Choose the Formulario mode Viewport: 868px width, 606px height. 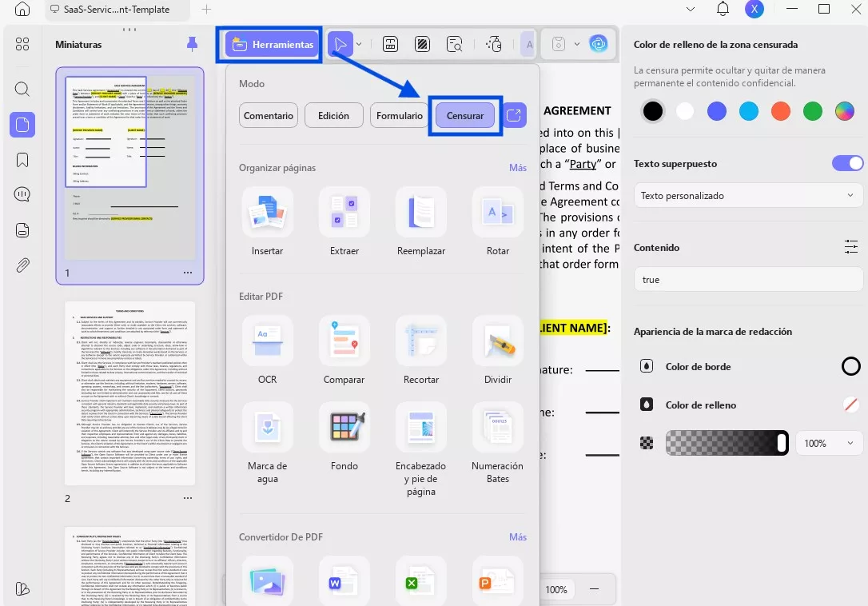(399, 115)
